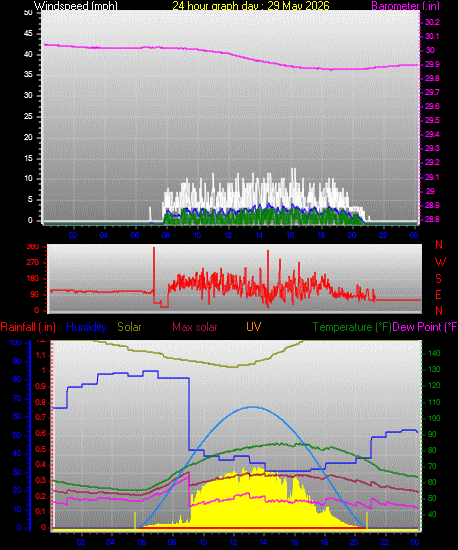
Task: Click temperature axis value 130
Action: tap(434, 370)
